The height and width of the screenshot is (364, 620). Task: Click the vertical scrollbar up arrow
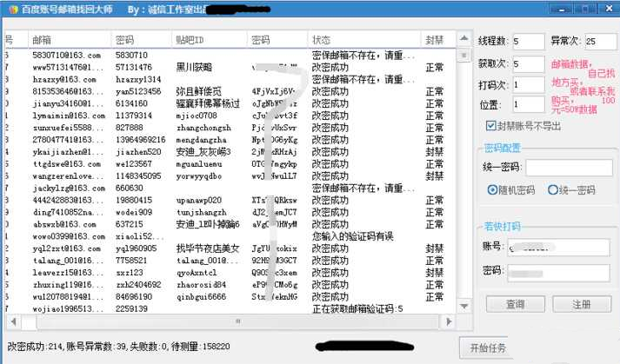(x=464, y=38)
